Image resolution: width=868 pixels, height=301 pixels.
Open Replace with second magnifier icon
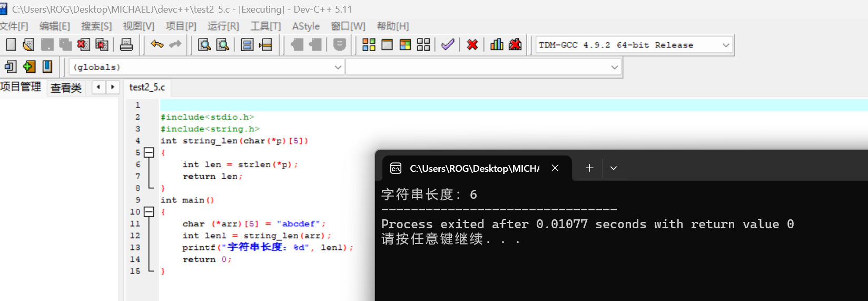click(223, 45)
